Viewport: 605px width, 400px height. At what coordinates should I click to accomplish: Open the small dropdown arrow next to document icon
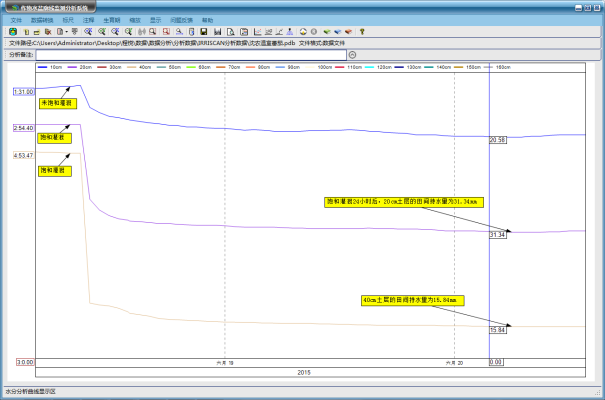click(66, 32)
